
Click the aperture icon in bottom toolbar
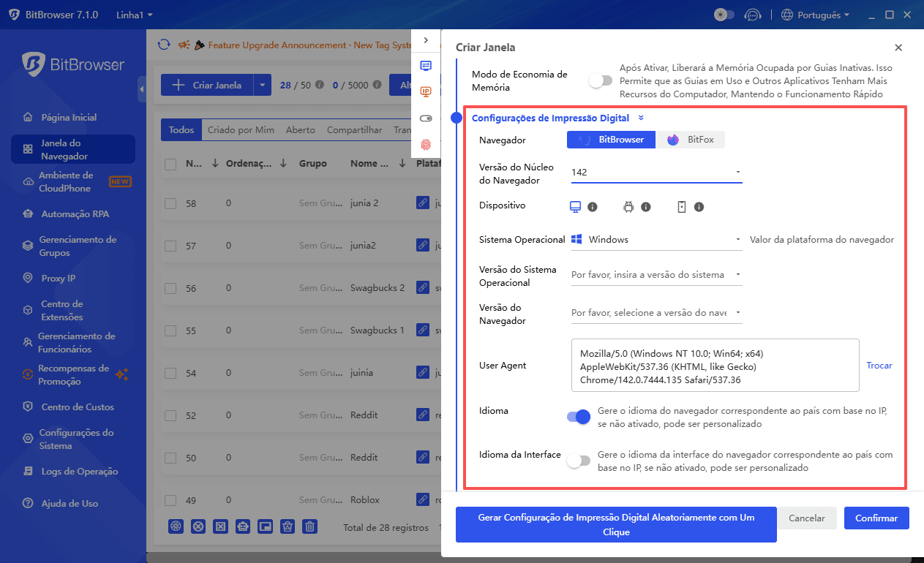(x=176, y=526)
